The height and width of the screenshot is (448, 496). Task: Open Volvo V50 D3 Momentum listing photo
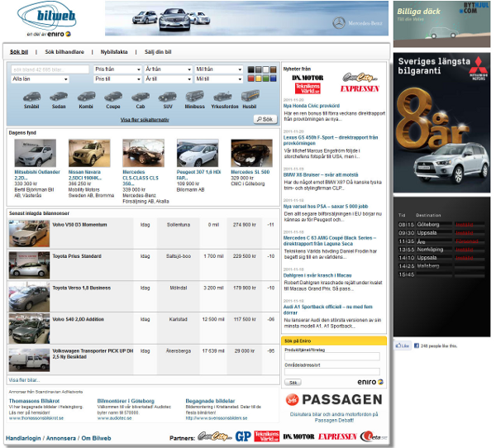[x=29, y=233]
